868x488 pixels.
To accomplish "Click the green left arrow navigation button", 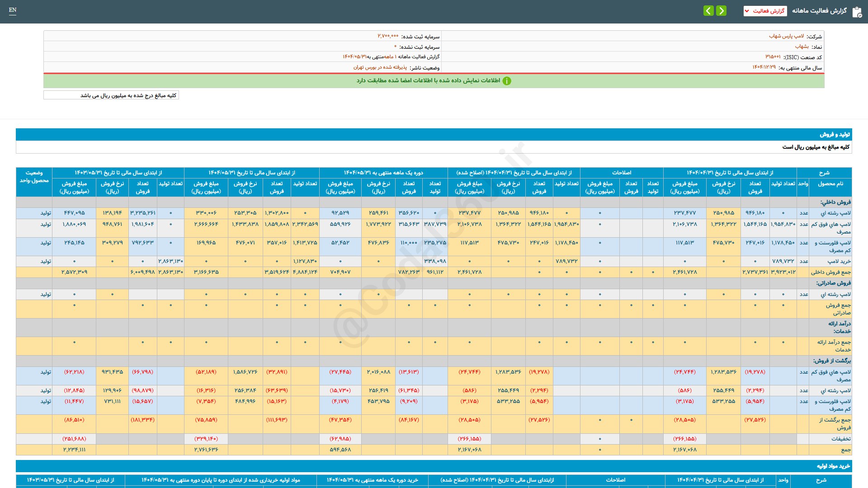I will (x=708, y=10).
